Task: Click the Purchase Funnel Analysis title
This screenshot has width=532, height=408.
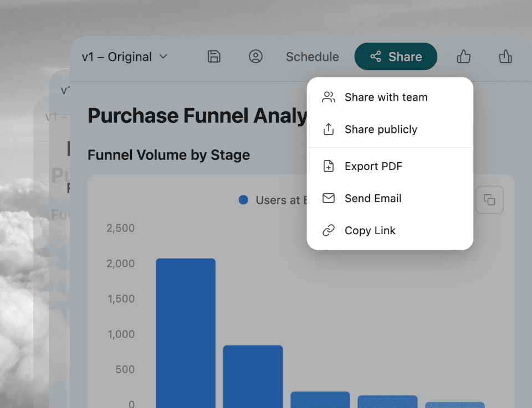Action: click(x=197, y=116)
